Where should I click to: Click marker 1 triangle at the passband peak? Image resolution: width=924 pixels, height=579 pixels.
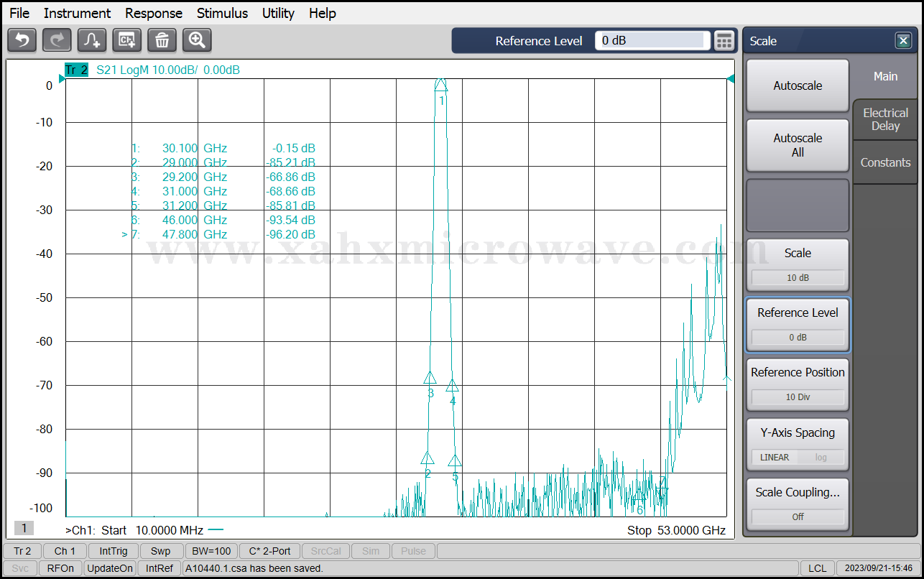pos(441,85)
